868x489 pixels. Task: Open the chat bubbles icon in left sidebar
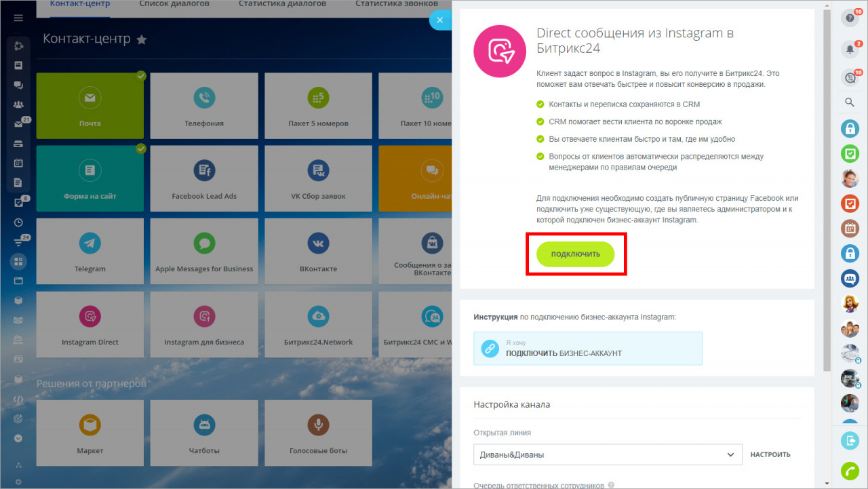pos(18,85)
